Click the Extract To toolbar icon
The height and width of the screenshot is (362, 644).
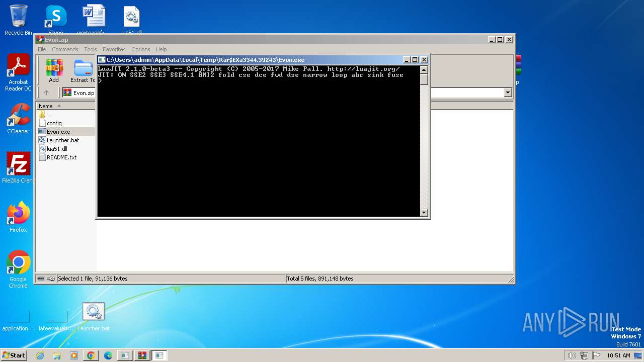coord(83,70)
